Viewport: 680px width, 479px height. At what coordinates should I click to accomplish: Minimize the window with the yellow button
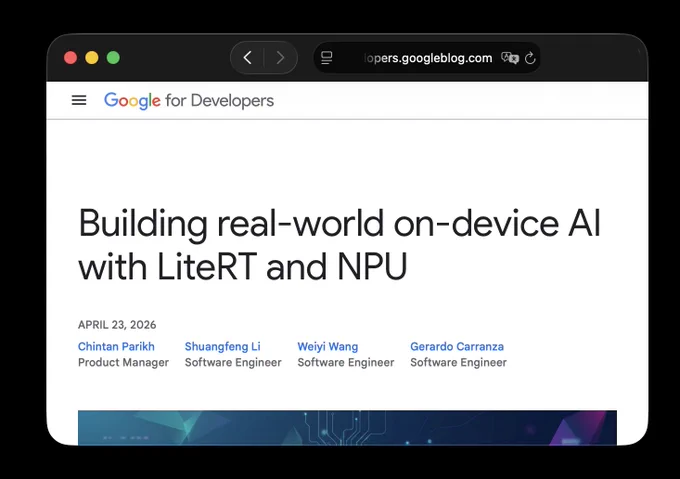click(x=92, y=58)
